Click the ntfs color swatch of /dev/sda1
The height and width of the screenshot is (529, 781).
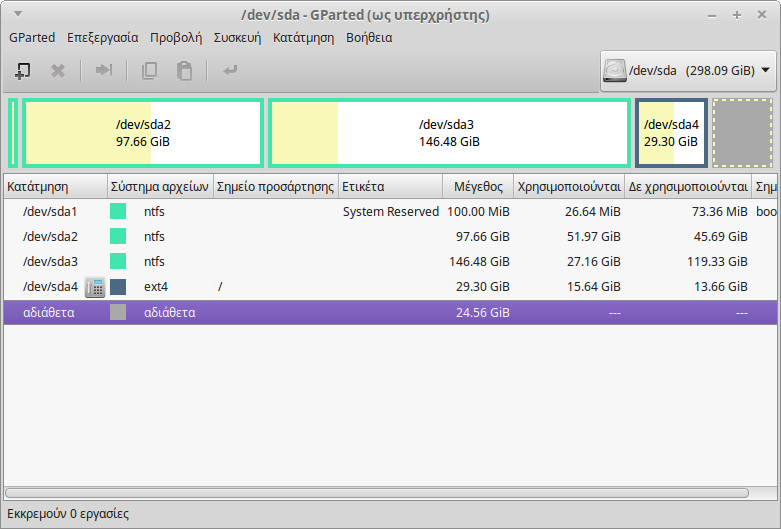point(118,211)
